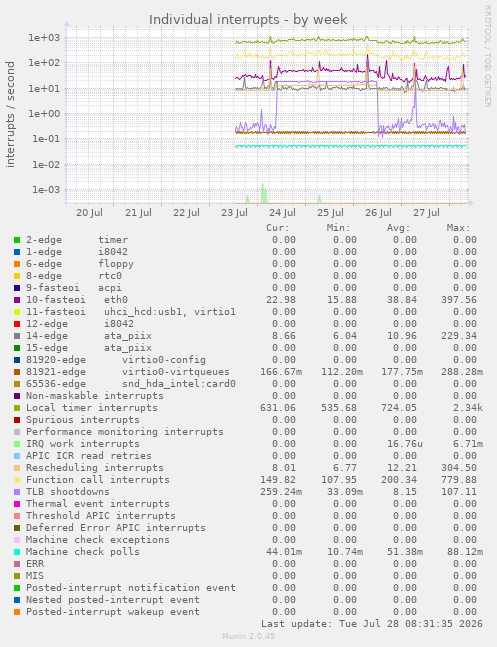Click virtio0-virtqueues average value 177.75m
This screenshot has height=647, width=497.
tap(402, 371)
